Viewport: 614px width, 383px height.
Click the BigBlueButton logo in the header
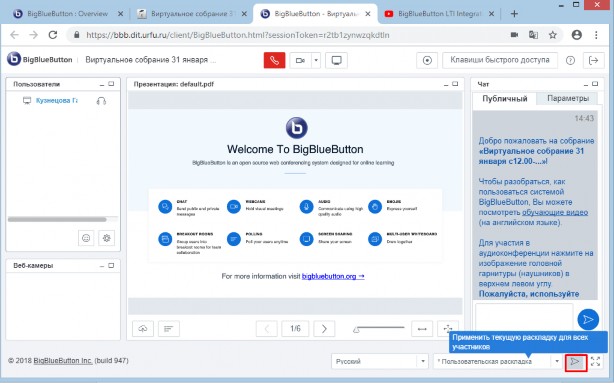click(40, 60)
